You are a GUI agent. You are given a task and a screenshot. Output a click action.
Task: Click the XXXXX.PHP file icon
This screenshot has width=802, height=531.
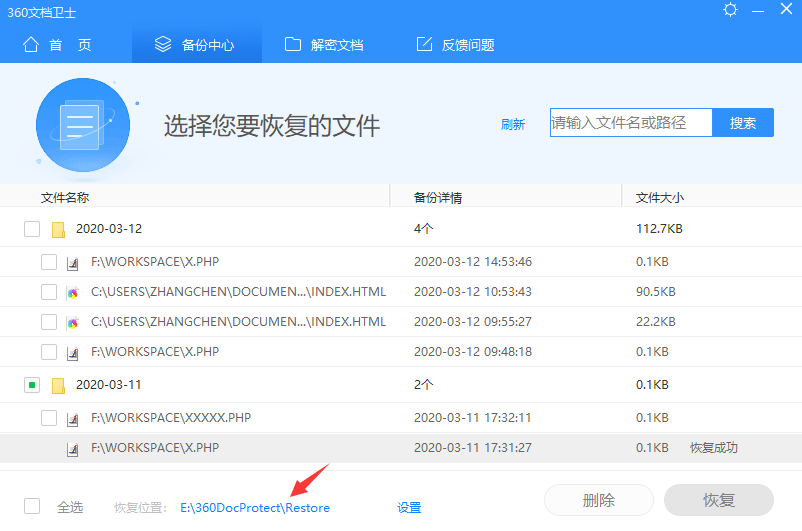[73, 418]
